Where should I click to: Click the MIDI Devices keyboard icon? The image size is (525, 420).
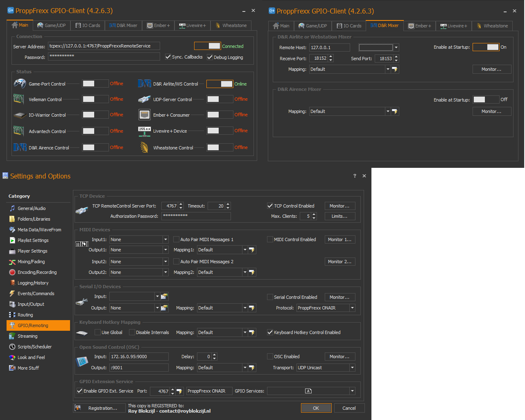82,244
